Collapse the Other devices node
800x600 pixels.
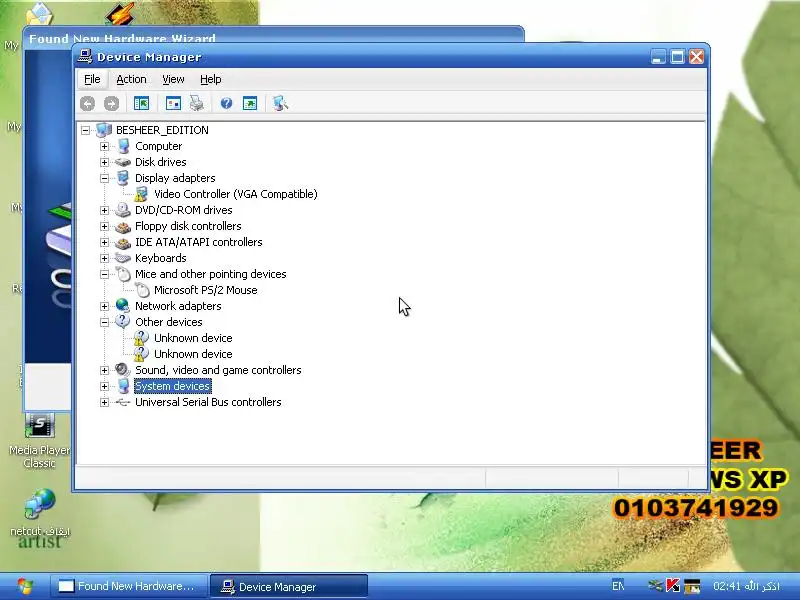tap(104, 322)
